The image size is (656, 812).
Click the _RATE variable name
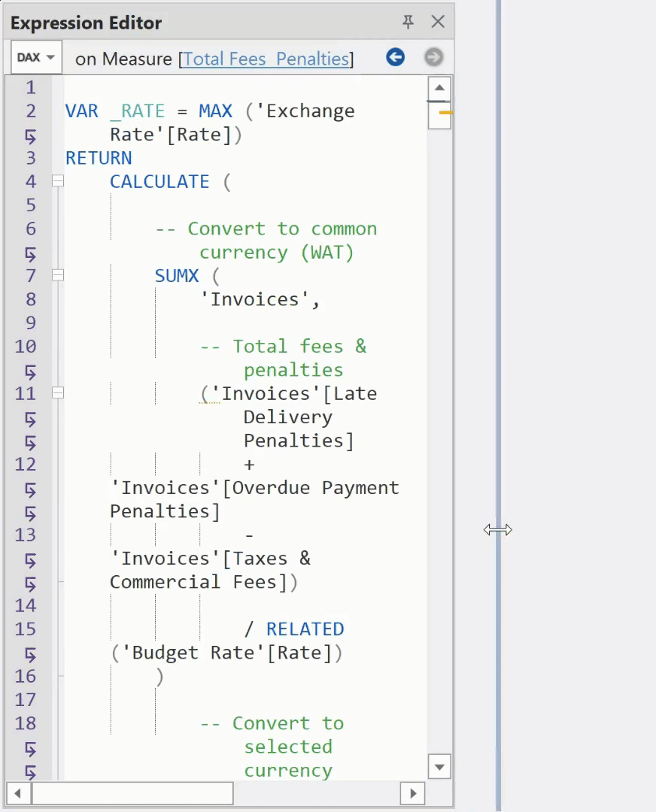point(138,111)
